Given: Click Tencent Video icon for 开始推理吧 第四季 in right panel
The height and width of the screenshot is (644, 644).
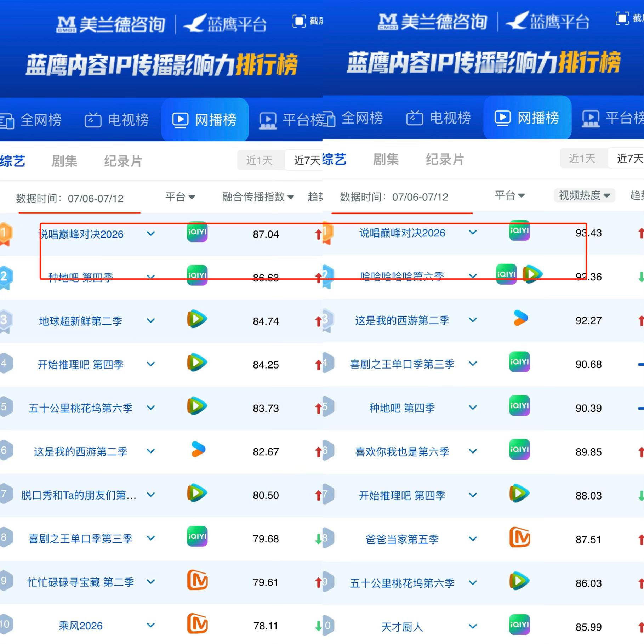Looking at the screenshot, I should (519, 494).
